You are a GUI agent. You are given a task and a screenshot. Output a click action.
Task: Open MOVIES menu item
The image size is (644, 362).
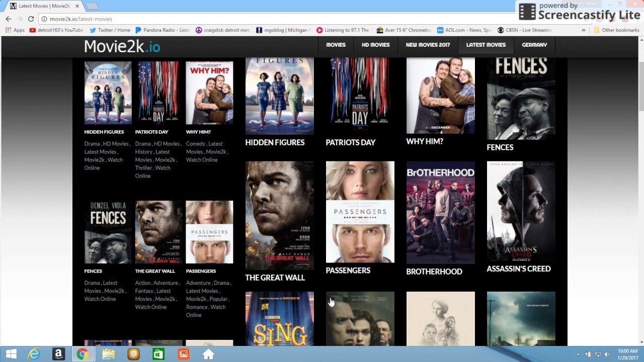click(336, 45)
